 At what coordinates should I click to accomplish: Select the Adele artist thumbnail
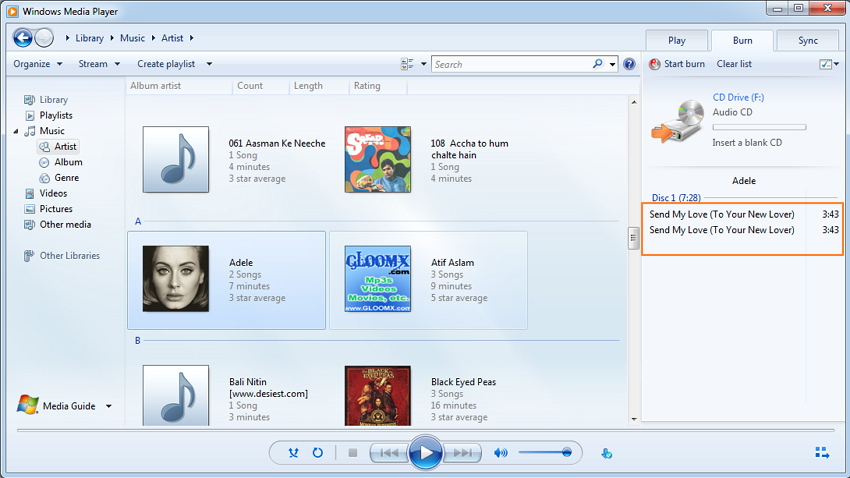[176, 279]
